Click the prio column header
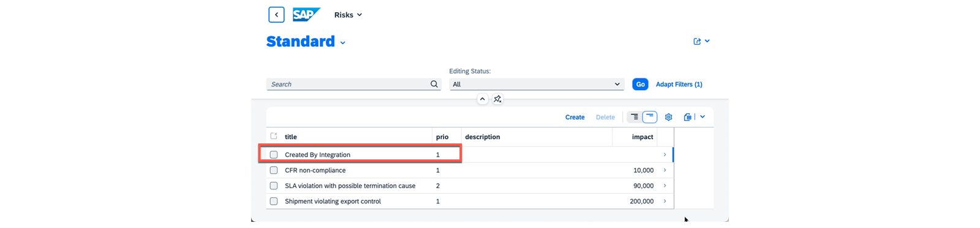 442,137
